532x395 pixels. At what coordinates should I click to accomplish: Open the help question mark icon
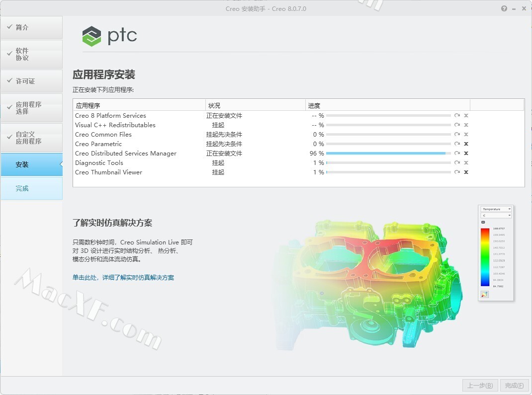[504, 8]
